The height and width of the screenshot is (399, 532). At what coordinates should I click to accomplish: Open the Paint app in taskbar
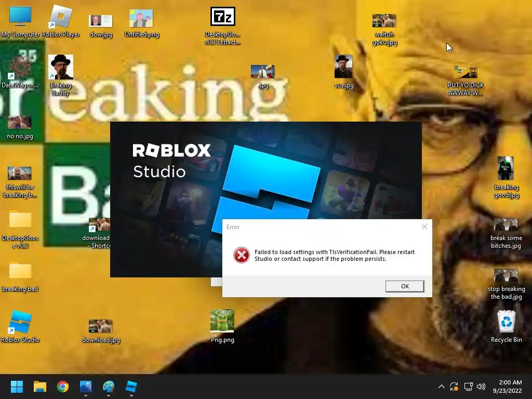click(x=109, y=387)
